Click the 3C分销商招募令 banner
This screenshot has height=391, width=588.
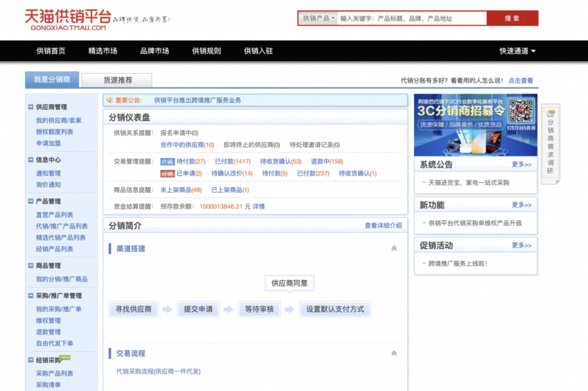[475, 125]
